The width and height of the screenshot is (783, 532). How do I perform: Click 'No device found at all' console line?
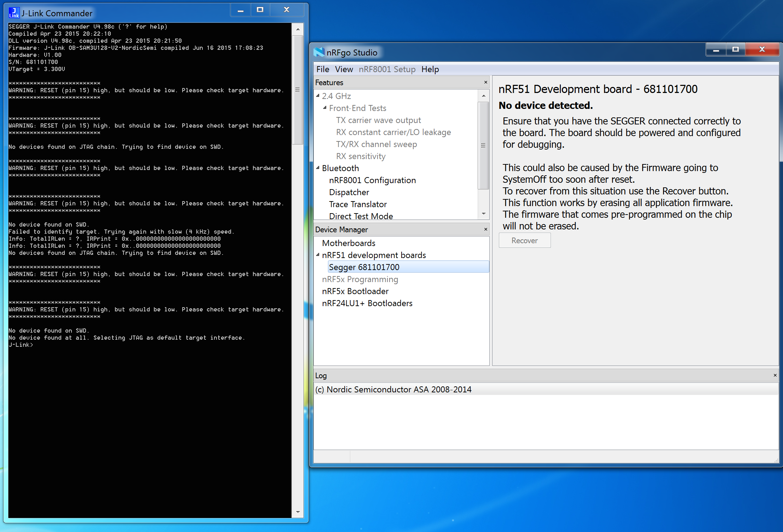(127, 338)
